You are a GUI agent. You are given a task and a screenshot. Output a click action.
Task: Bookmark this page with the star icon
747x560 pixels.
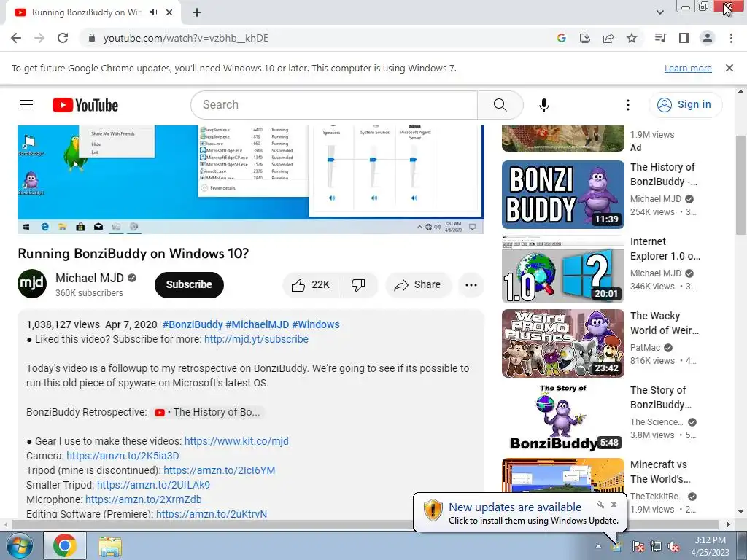pos(632,38)
